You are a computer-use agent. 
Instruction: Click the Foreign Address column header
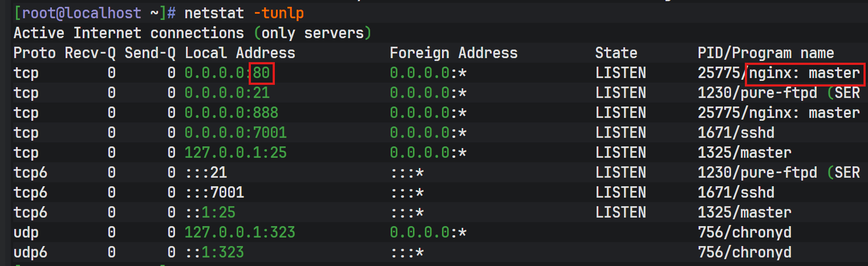coord(453,54)
